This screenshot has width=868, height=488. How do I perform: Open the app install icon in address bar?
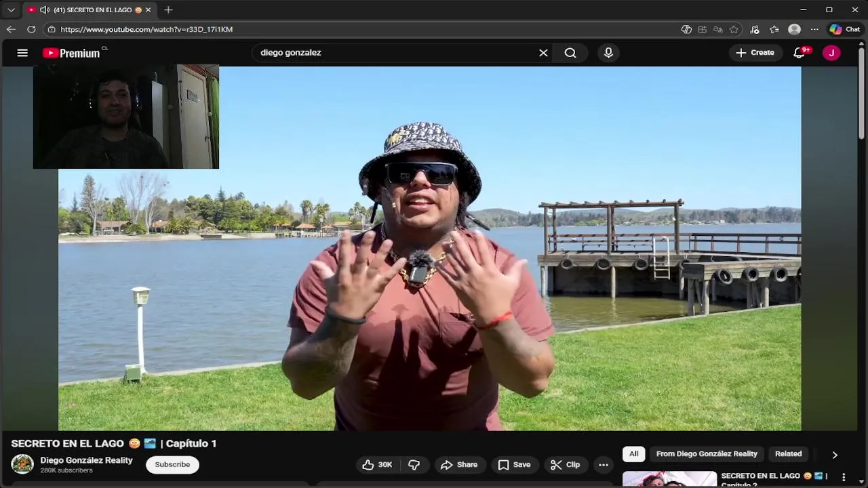click(703, 29)
